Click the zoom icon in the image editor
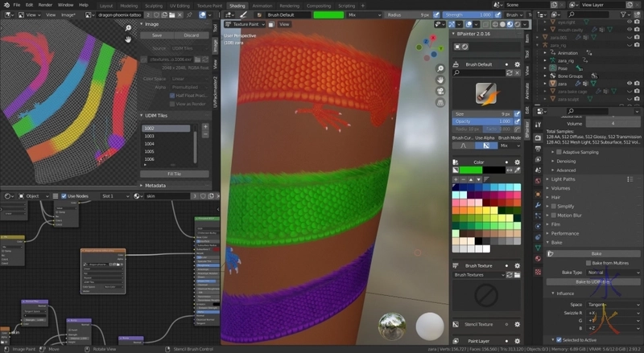This screenshot has width=644, height=353. point(128,27)
